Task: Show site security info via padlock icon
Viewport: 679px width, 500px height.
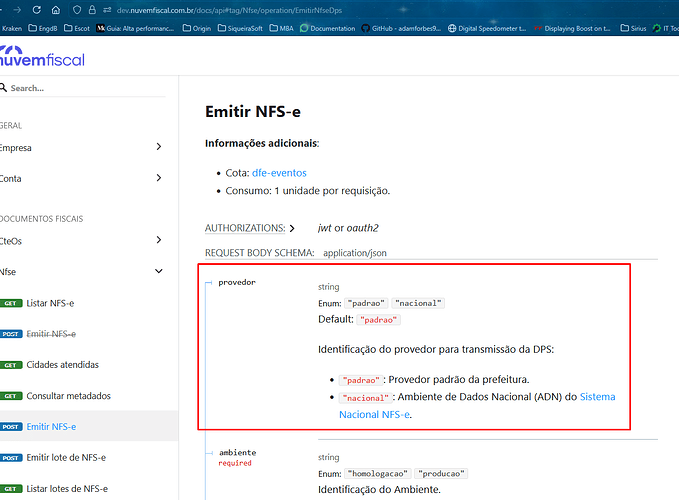Action: click(x=92, y=10)
